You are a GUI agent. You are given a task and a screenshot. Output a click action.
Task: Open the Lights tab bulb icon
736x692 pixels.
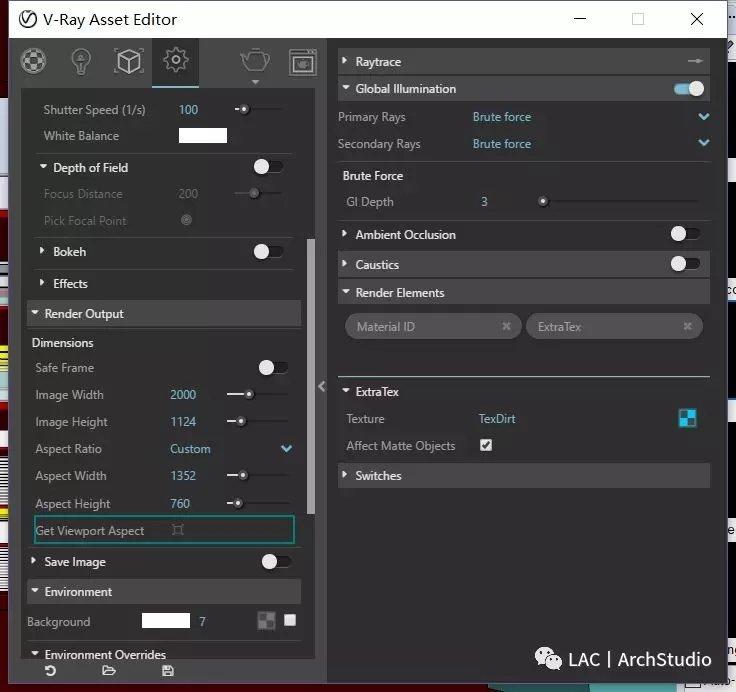point(81,62)
